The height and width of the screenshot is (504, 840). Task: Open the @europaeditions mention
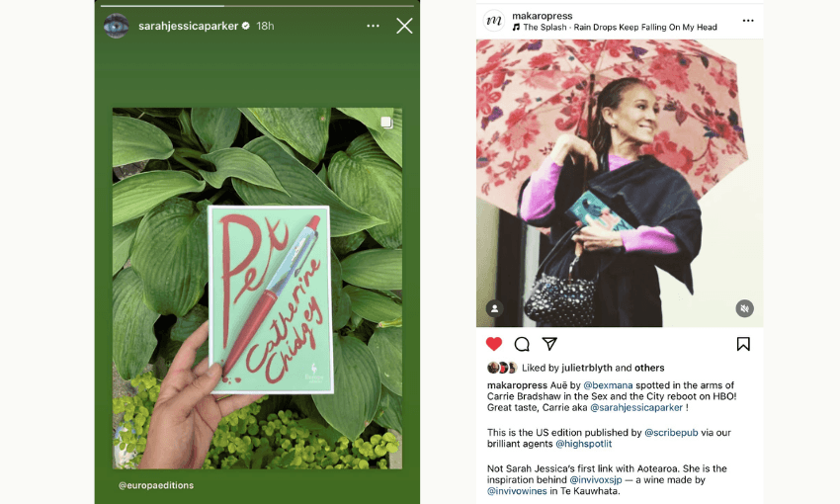point(156,485)
